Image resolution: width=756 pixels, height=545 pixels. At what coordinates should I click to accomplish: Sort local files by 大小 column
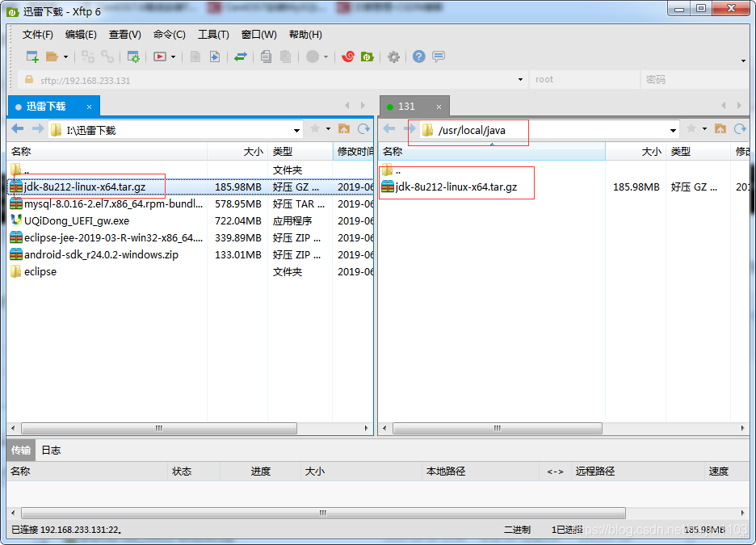point(237,151)
